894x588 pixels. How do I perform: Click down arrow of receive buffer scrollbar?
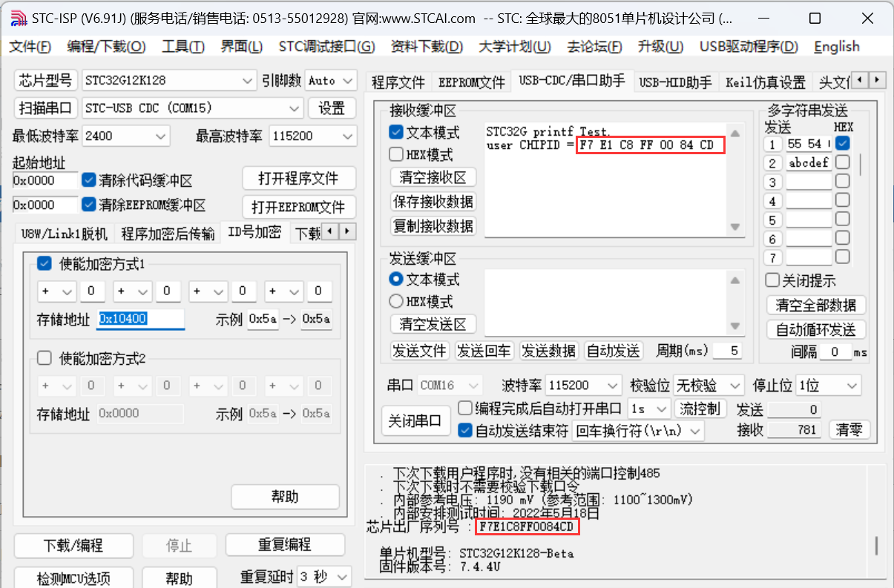[x=735, y=227]
